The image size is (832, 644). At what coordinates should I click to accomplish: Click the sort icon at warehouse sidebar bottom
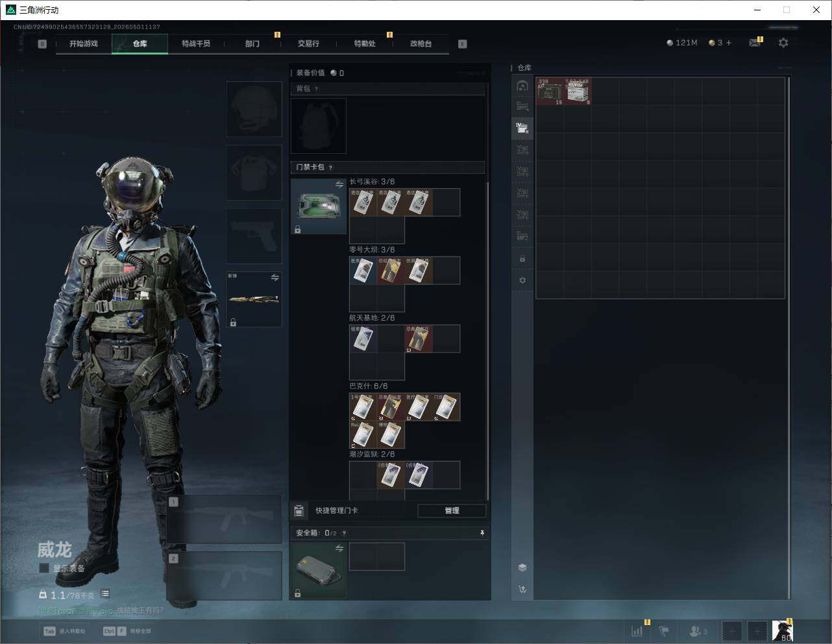coord(522,589)
